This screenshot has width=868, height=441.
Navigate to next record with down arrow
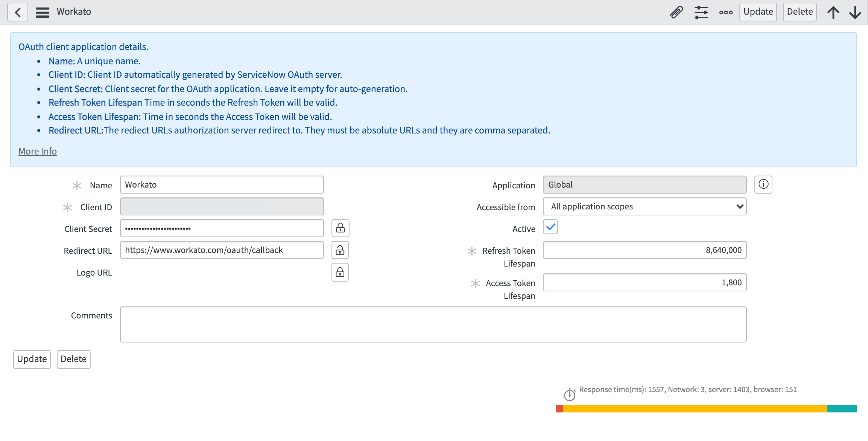pyautogui.click(x=854, y=12)
